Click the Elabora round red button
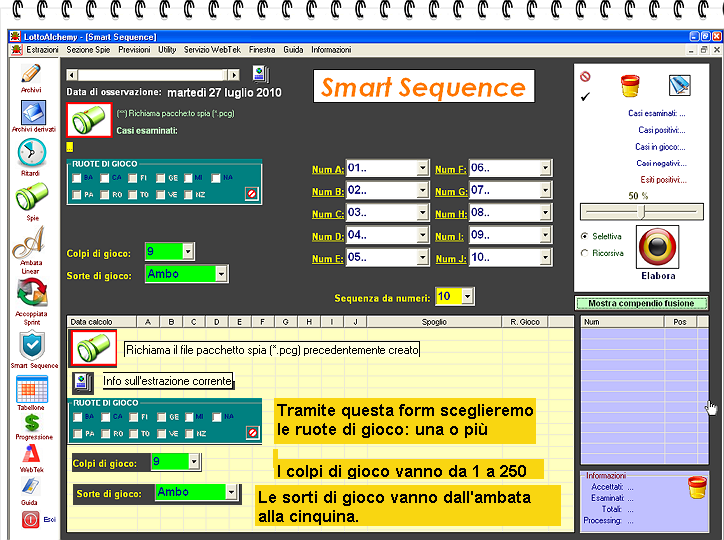This screenshot has height=540, width=724. [x=658, y=247]
